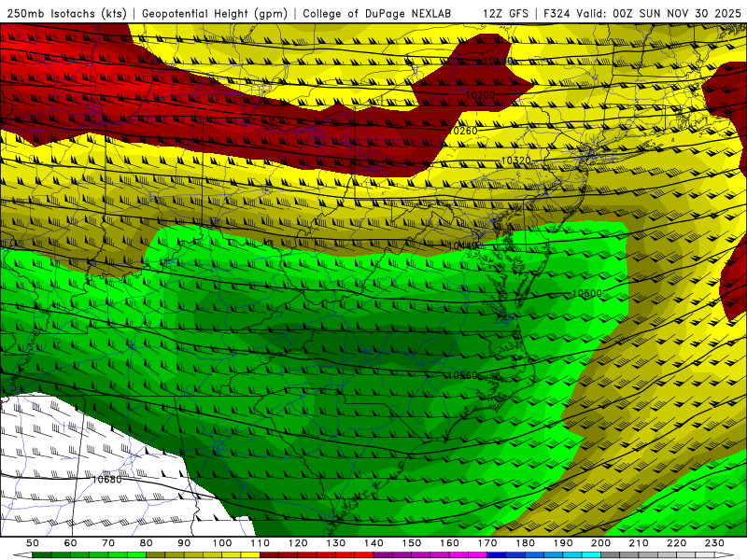
Task: Click the colorbar value 170
Action: click(487, 543)
